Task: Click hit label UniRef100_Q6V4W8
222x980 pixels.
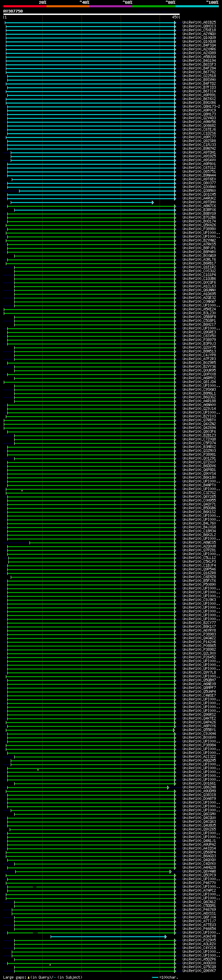Action: pyautogui.click(x=199, y=871)
